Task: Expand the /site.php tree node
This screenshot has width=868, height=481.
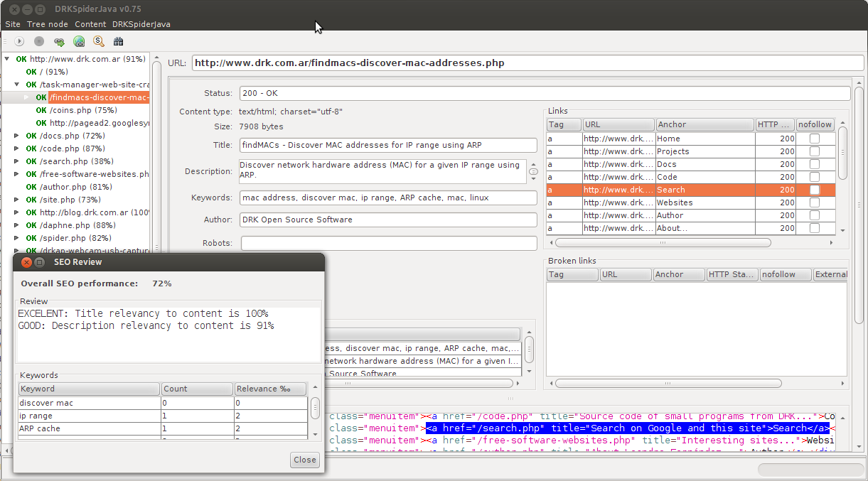Action: tap(17, 200)
